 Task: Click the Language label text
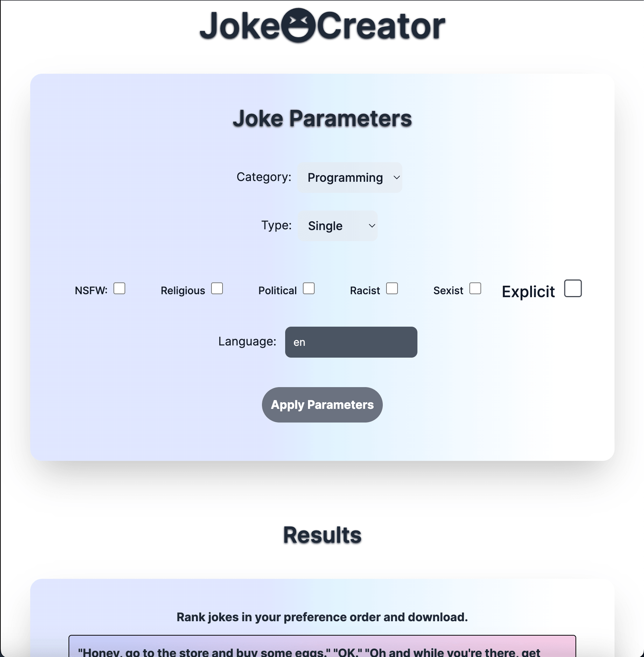point(247,341)
